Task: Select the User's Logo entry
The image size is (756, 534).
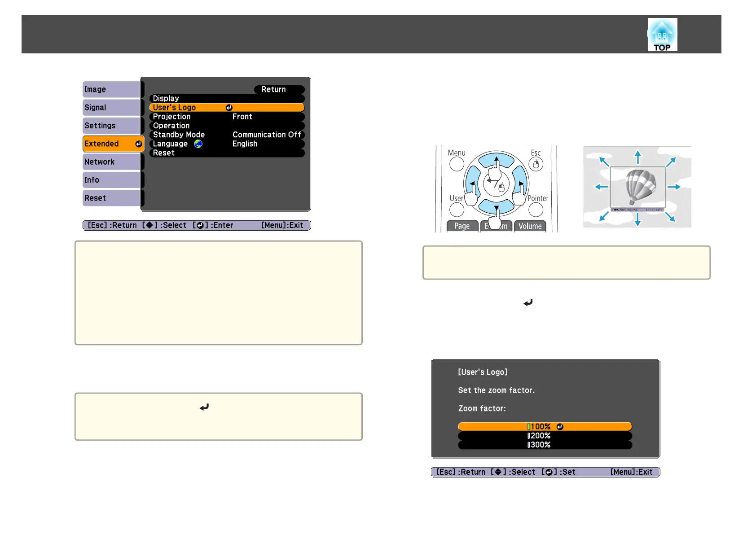Action: 227,108
